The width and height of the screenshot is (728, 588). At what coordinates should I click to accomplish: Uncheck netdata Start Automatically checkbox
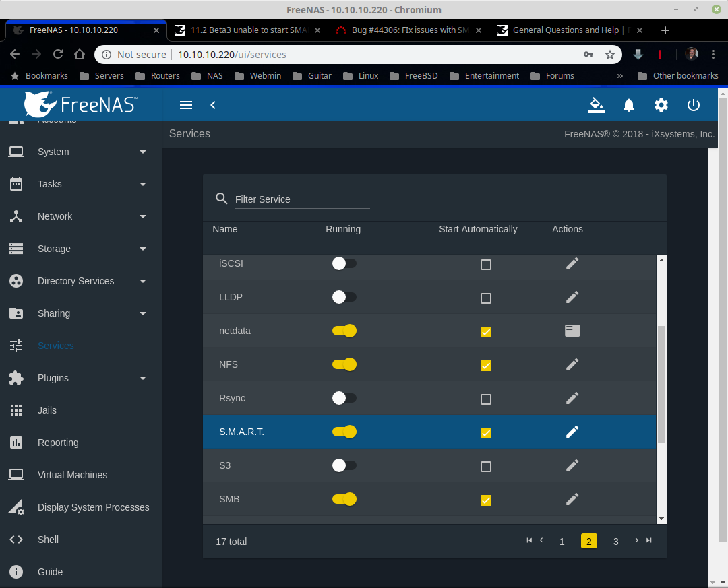485,332
